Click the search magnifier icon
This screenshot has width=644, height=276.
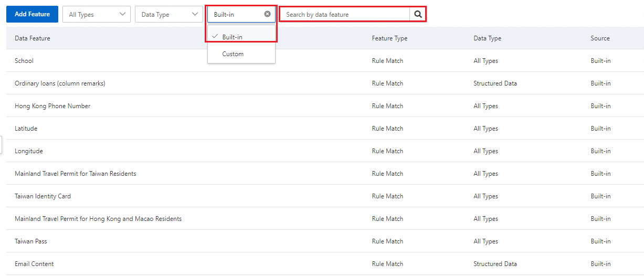(418, 15)
